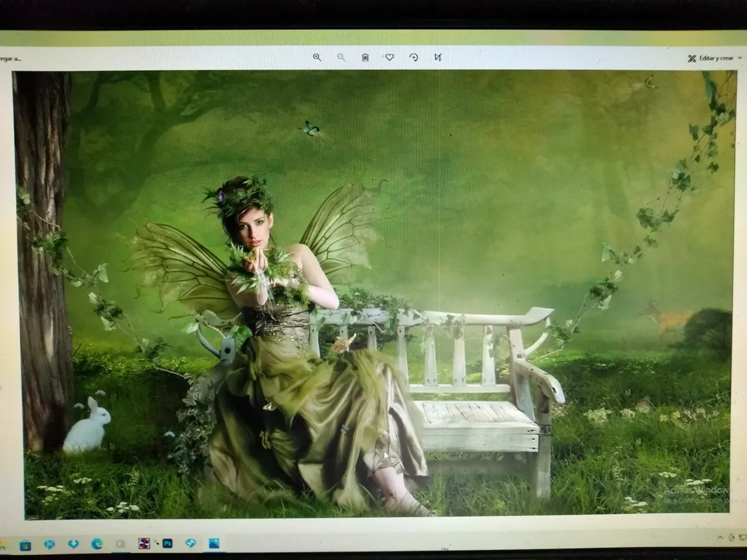Expand the system tray hidden icons chevron
Viewport: 747px width, 560px height.
[x=721, y=538]
